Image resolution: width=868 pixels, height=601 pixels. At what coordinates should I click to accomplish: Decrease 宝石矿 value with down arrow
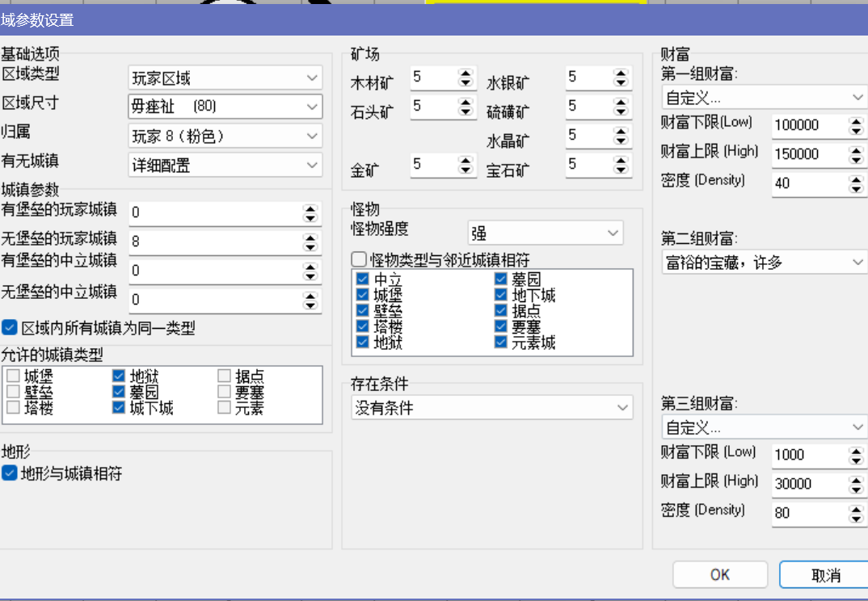(621, 170)
